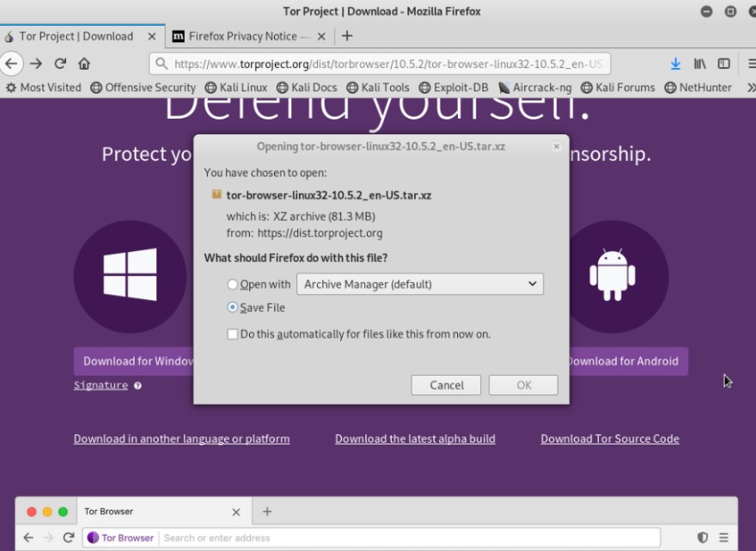Click back arrow in Tor Browser mockup
Image resolution: width=756 pixels, height=551 pixels.
click(28, 537)
